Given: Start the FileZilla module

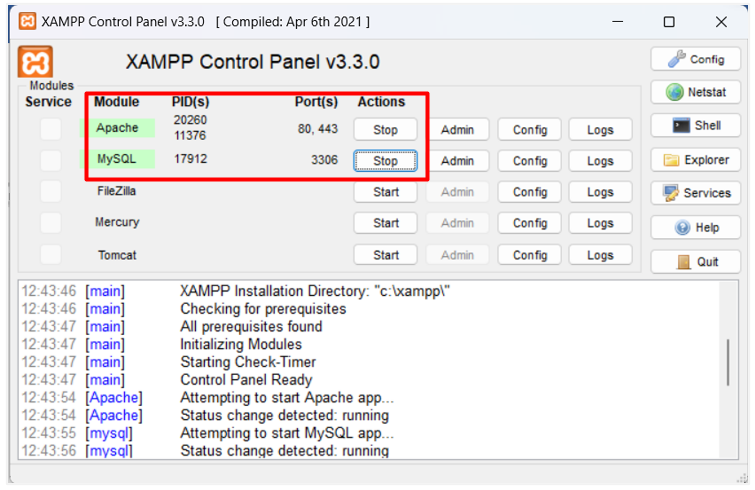Looking at the screenshot, I should pos(386,192).
